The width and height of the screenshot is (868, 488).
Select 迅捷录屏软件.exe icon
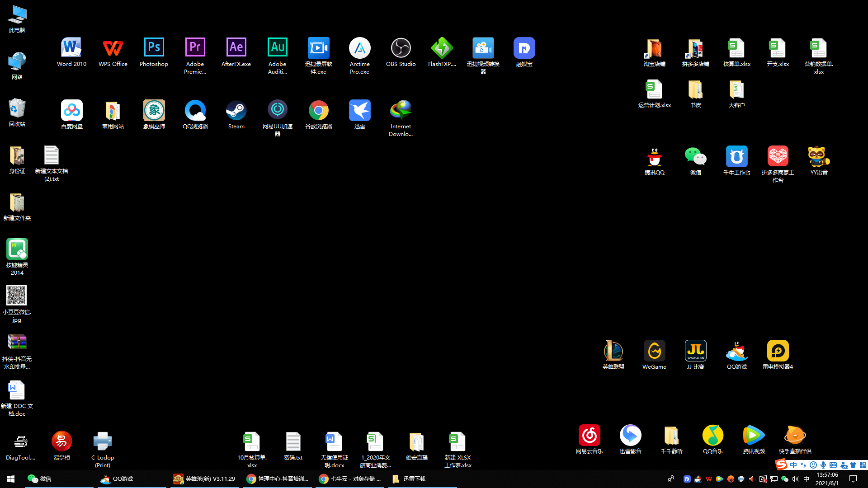point(318,56)
